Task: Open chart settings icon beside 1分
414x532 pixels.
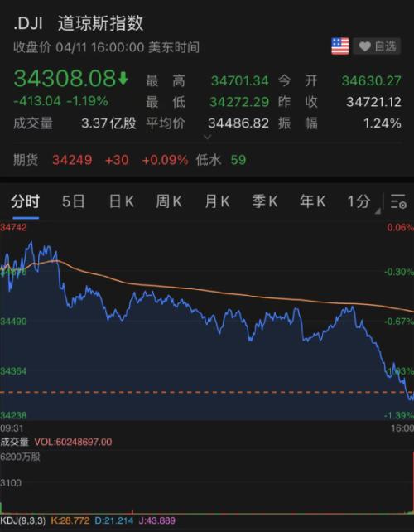Action: 398,201
